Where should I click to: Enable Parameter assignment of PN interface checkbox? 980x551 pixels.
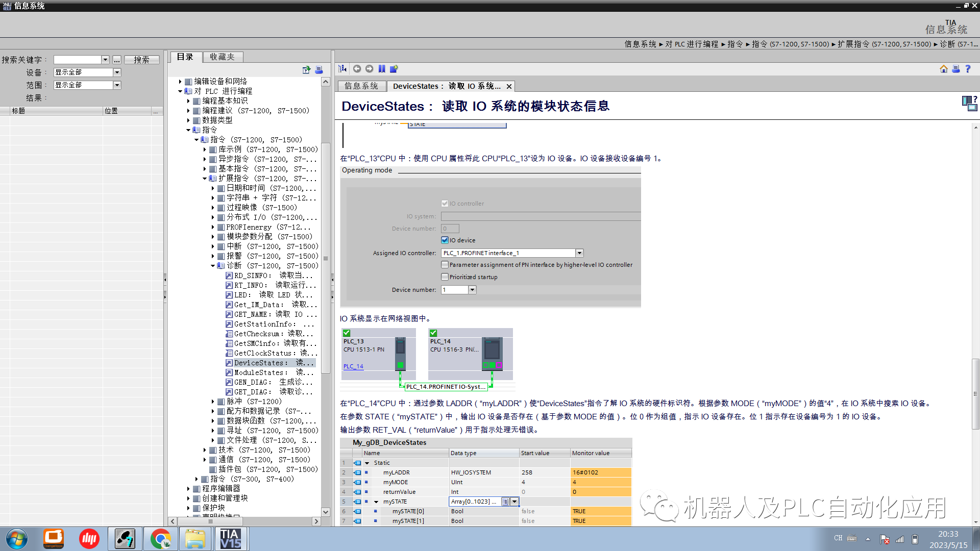[x=445, y=264]
